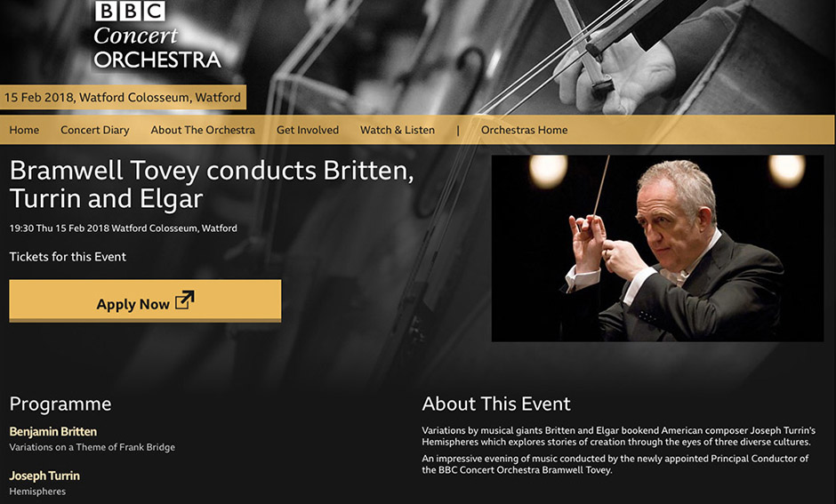
Task: Choose Watch & Listen from the navigation
Action: [x=398, y=130]
